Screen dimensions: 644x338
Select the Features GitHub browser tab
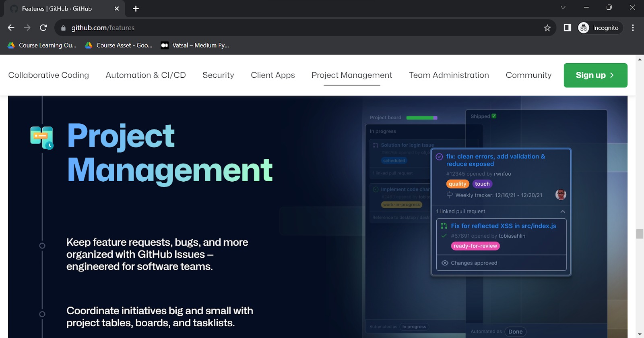pyautogui.click(x=64, y=8)
